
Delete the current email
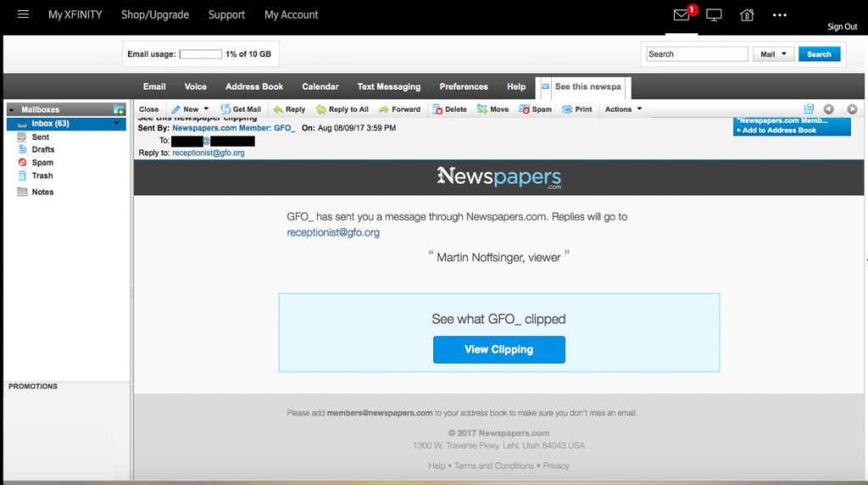449,109
